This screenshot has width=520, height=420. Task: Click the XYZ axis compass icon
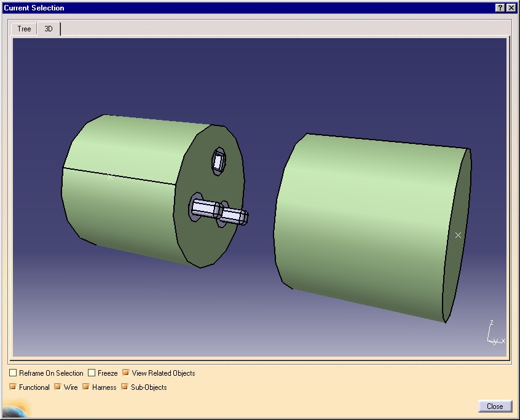(x=495, y=333)
